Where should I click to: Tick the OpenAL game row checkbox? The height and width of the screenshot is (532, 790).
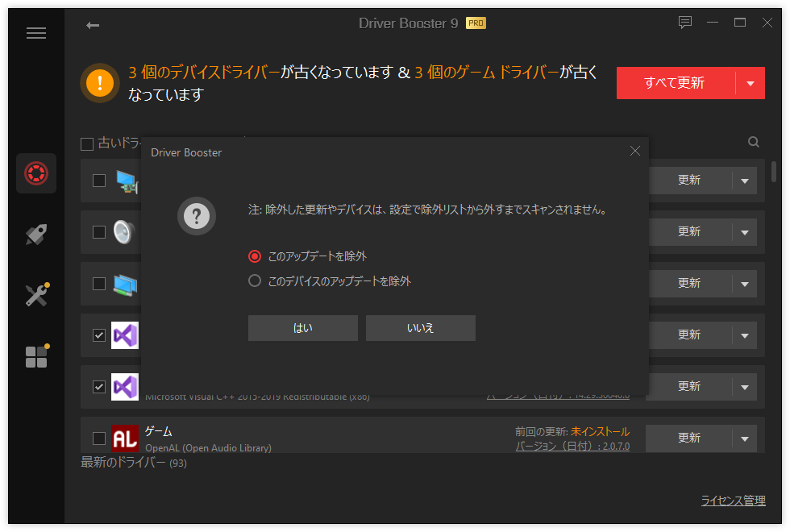point(99,438)
